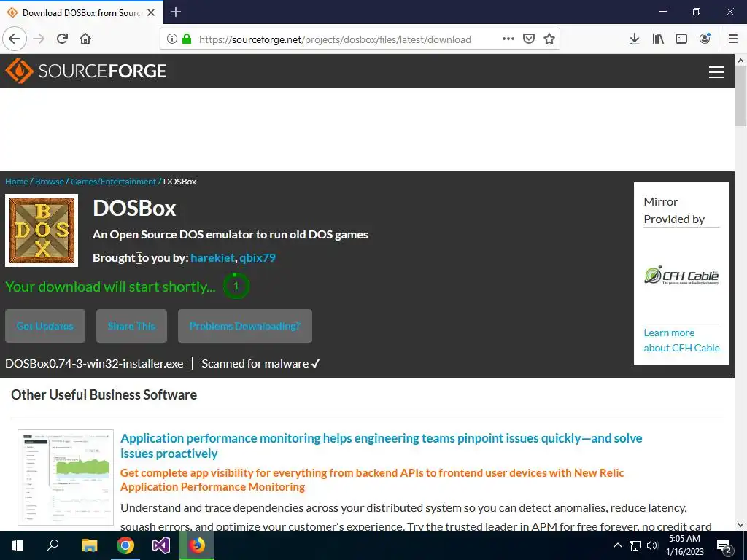The width and height of the screenshot is (747, 560).
Task: Open Learn more about CFH Cable link
Action: (x=682, y=340)
